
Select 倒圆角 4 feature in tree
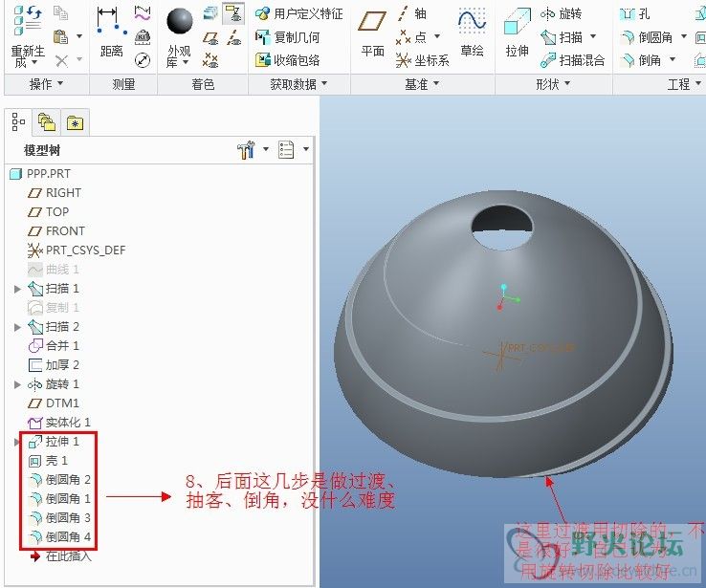(59, 537)
